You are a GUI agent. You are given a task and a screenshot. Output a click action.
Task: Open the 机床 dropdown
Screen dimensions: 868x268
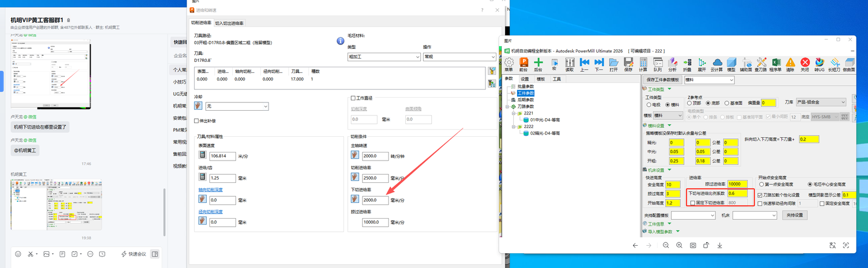(755, 215)
